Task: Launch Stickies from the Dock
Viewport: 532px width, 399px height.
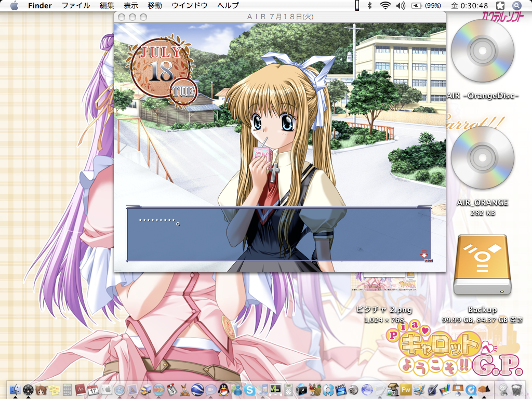Action: [54, 390]
